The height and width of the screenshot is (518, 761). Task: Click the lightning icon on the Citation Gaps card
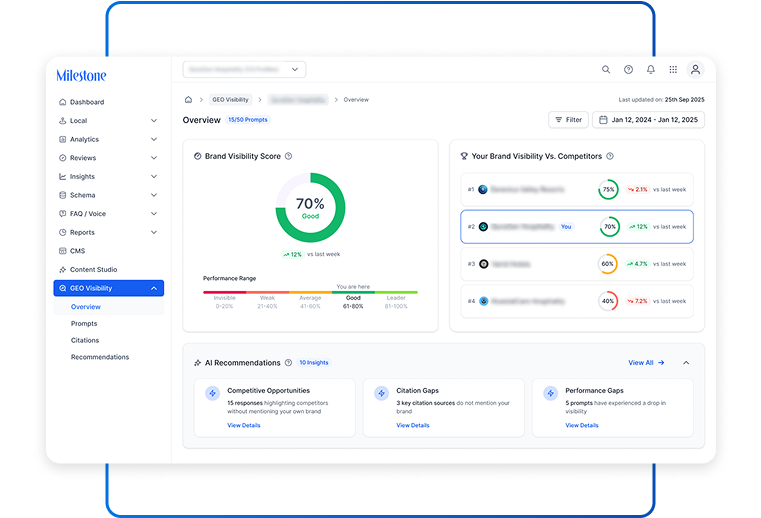(381, 393)
